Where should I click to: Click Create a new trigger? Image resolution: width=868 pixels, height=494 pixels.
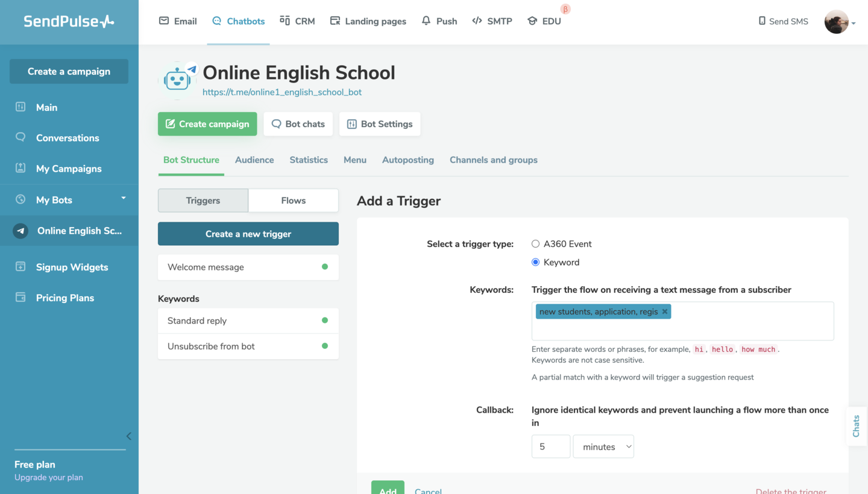[248, 234]
